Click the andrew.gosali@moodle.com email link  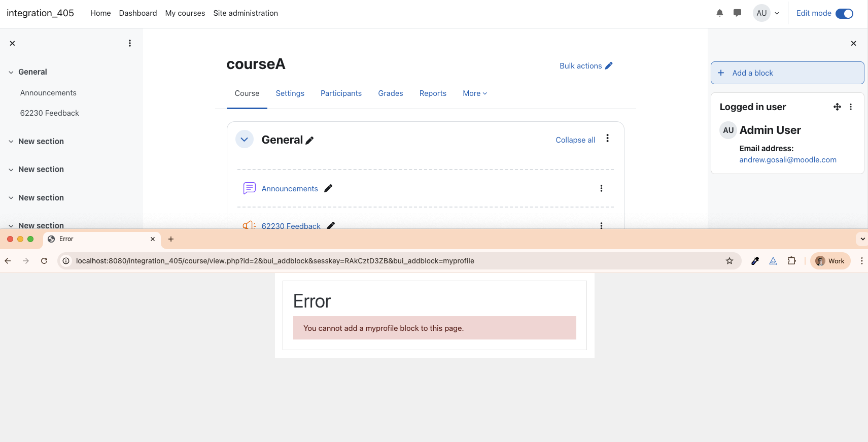pos(788,160)
